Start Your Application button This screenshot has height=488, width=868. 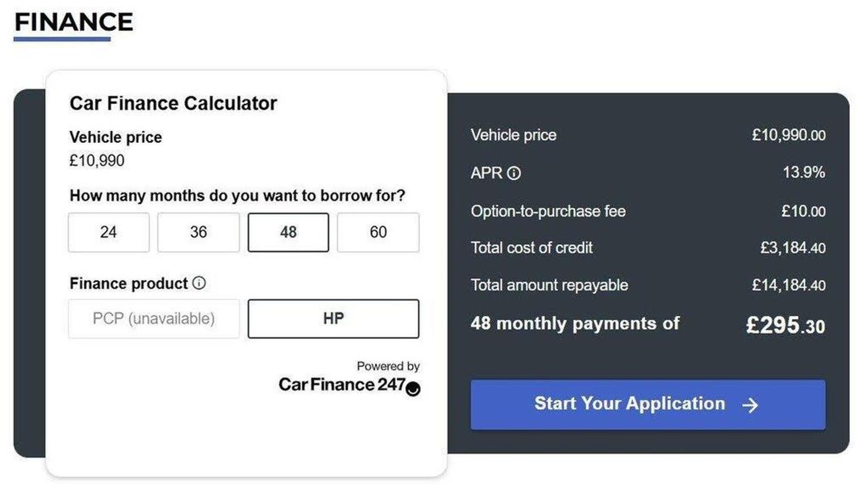(648, 405)
